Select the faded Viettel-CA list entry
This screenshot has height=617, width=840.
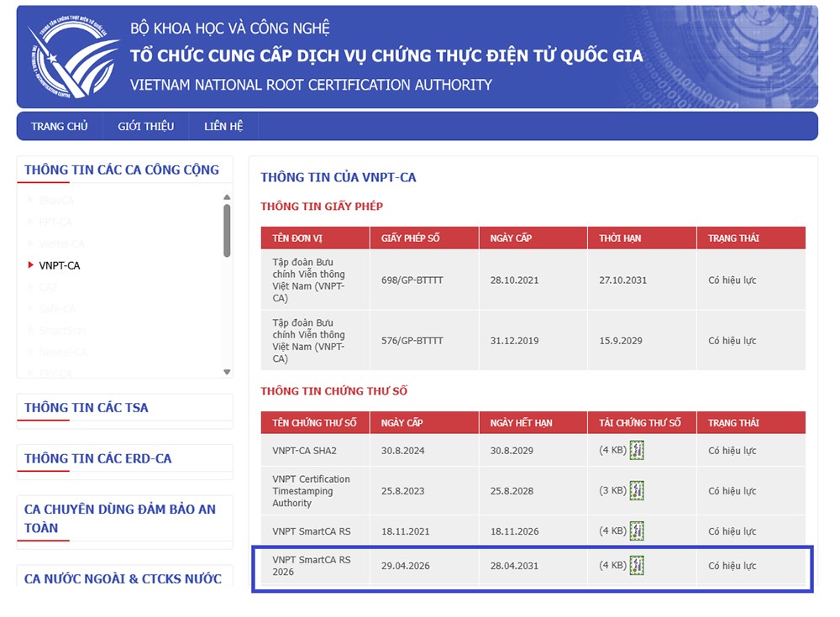click(x=61, y=243)
